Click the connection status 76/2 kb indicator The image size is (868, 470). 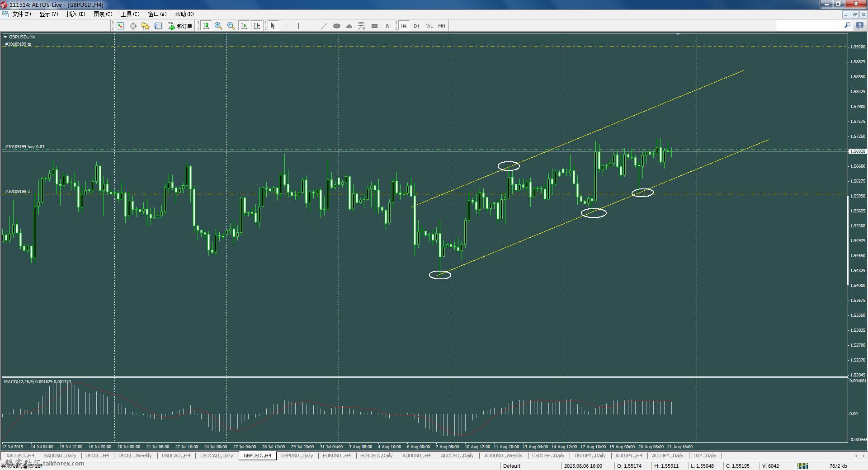pos(838,466)
